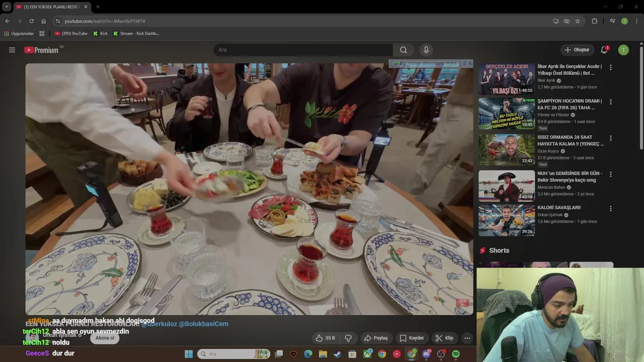Viewport: 644px width, 362px height.
Task: Open Steam from taskbar
Action: [337, 354]
